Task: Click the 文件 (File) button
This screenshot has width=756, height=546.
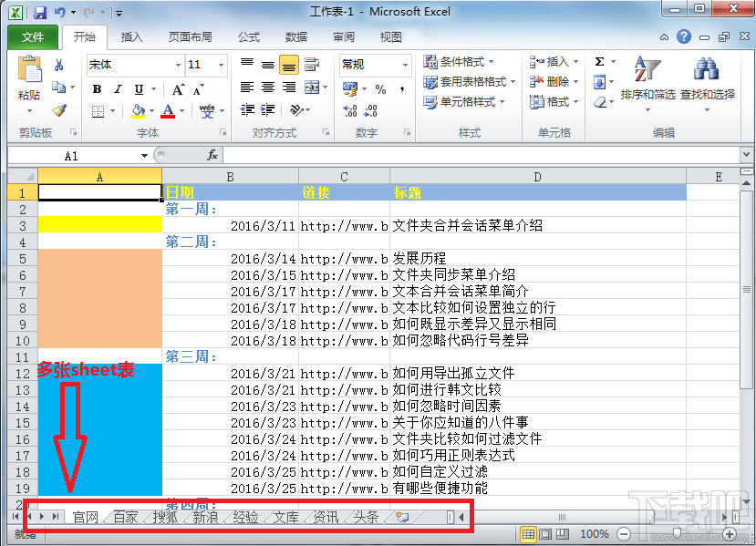Action: click(x=34, y=36)
